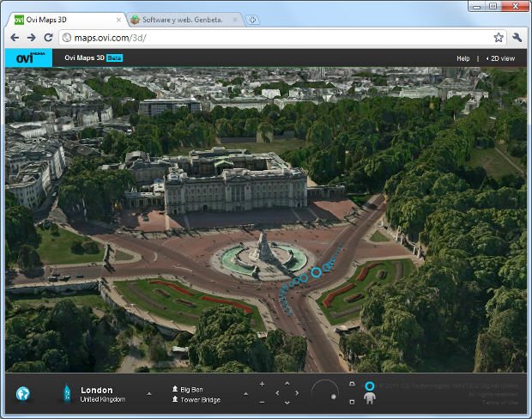This screenshot has height=419, width=532.
Task: Go to Tower Bridge landmark
Action: click(x=199, y=400)
